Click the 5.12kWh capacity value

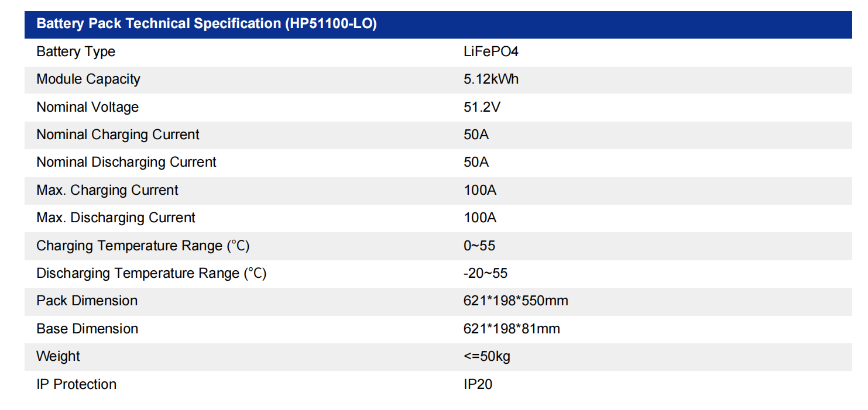coord(490,79)
